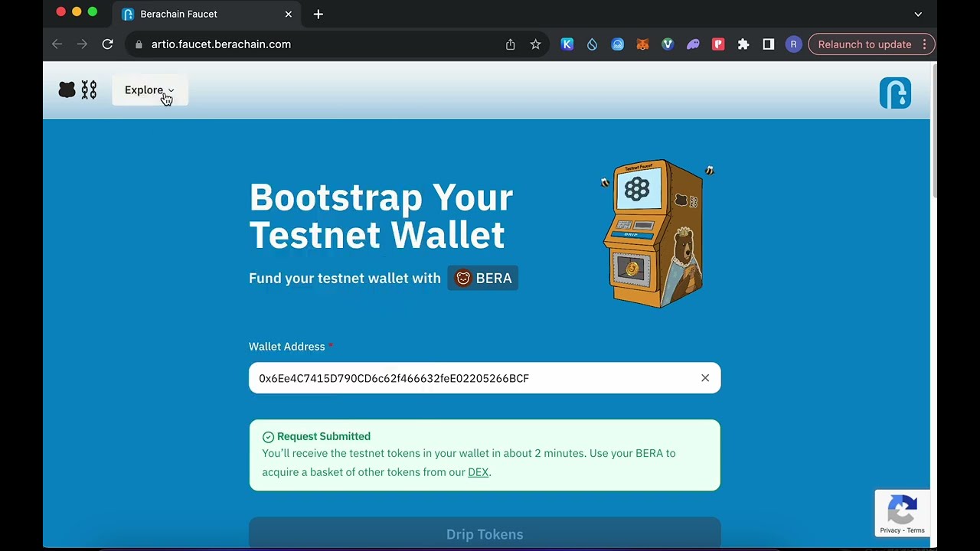
Task: Go forward in browser history
Action: (x=82, y=44)
